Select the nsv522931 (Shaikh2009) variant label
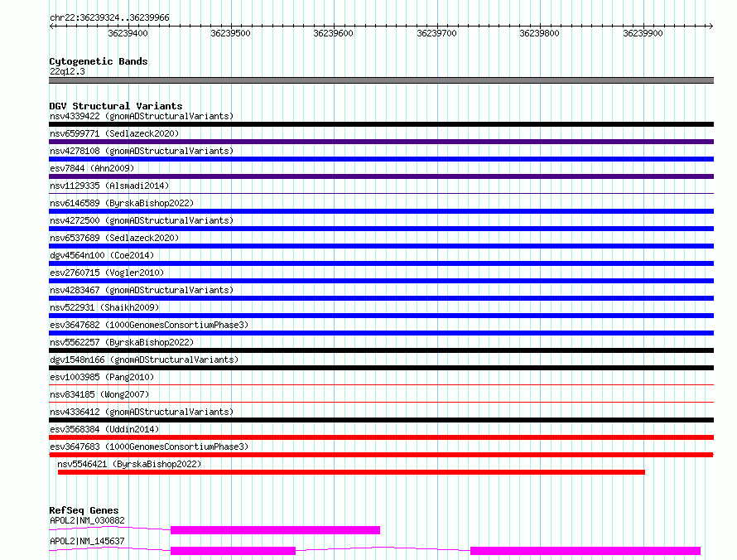This screenshot has height=560, width=737. 104,307
